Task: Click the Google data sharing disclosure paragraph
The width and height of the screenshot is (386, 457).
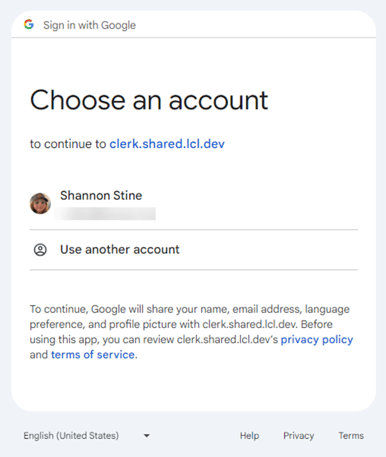Action: (191, 332)
